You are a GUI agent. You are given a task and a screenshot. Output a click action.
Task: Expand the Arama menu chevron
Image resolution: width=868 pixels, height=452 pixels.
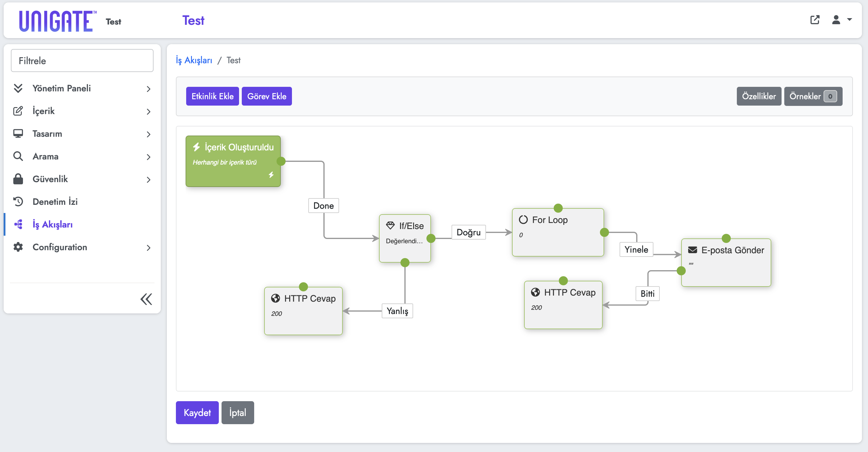(x=149, y=157)
